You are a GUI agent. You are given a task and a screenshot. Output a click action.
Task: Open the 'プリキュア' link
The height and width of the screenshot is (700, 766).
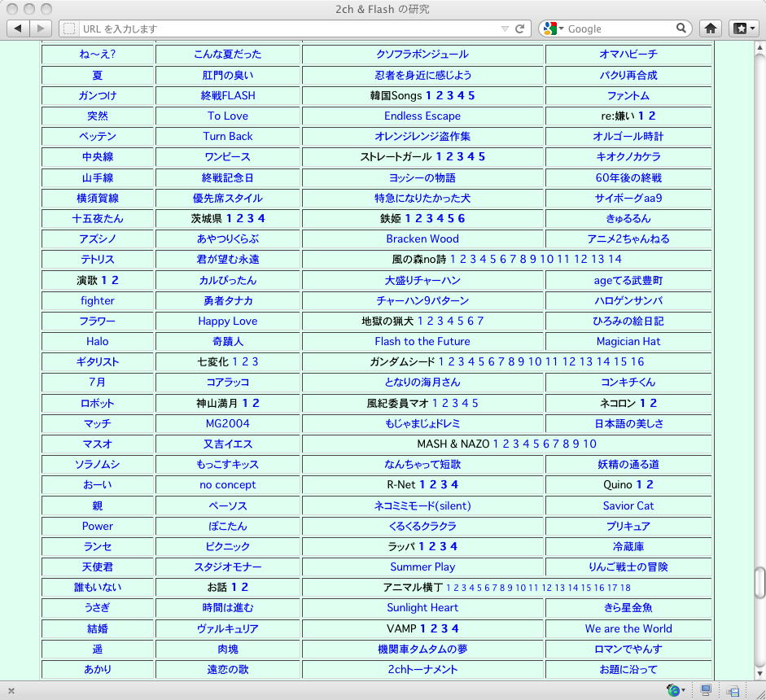pos(628,526)
